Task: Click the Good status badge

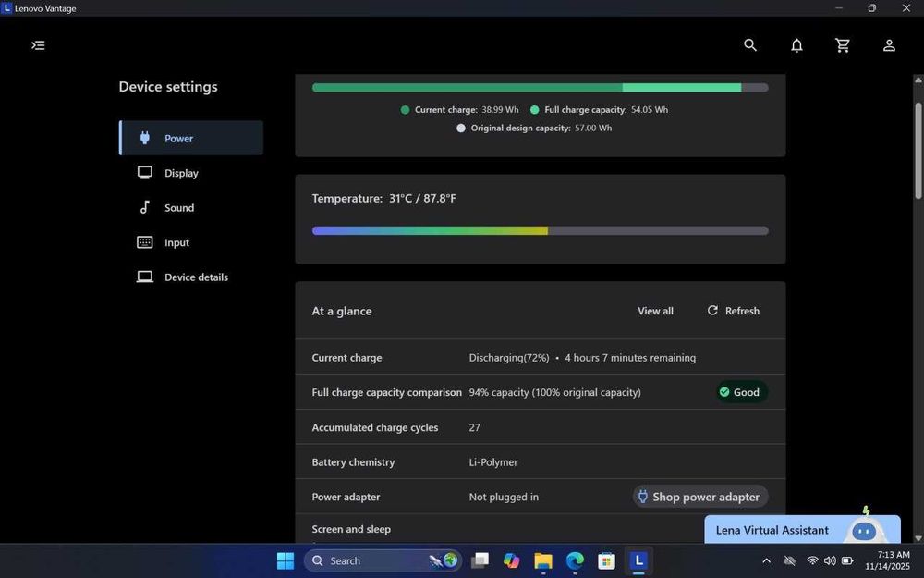Action: 741,392
